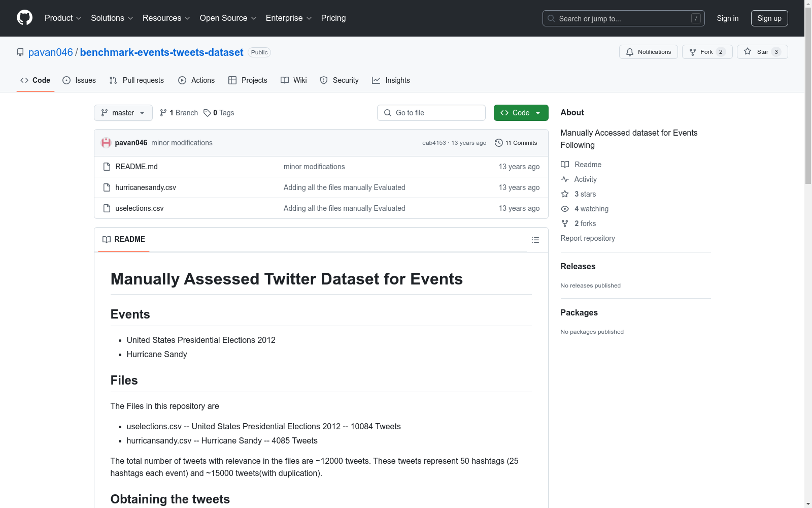Switch to the Issues tab
Image resolution: width=812 pixels, height=508 pixels.
pyautogui.click(x=79, y=80)
